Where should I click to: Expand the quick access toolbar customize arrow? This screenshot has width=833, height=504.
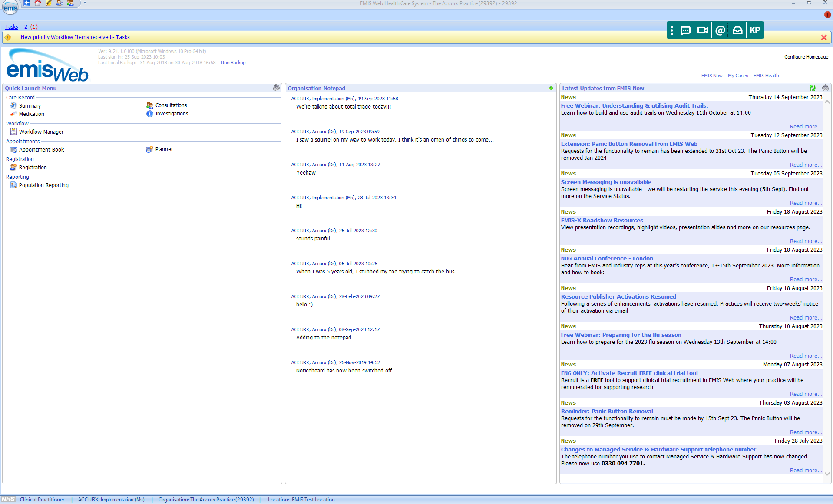[85, 3]
